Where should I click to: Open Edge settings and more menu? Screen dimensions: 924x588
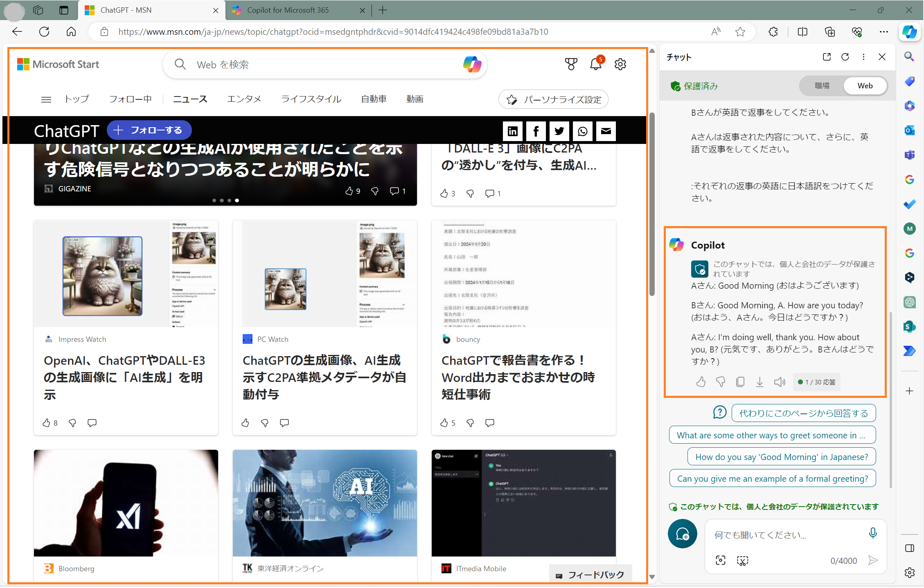[x=883, y=32]
